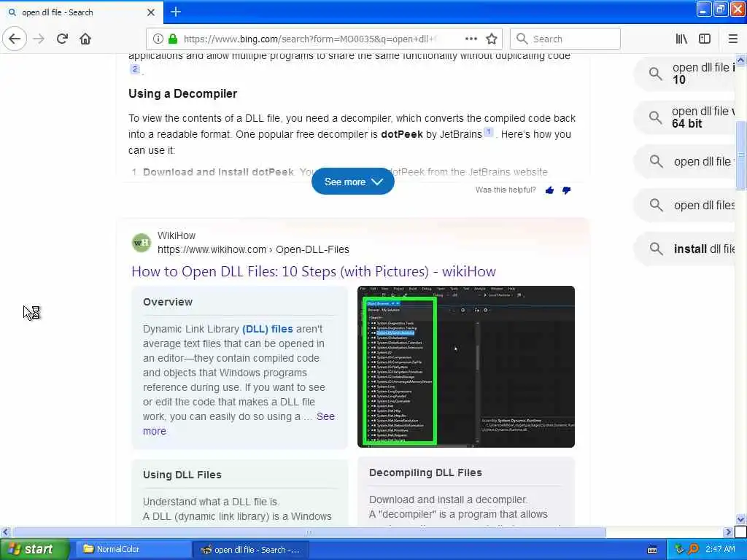Select the 'open dll file - Search' tab
747x560 pixels.
(82, 12)
